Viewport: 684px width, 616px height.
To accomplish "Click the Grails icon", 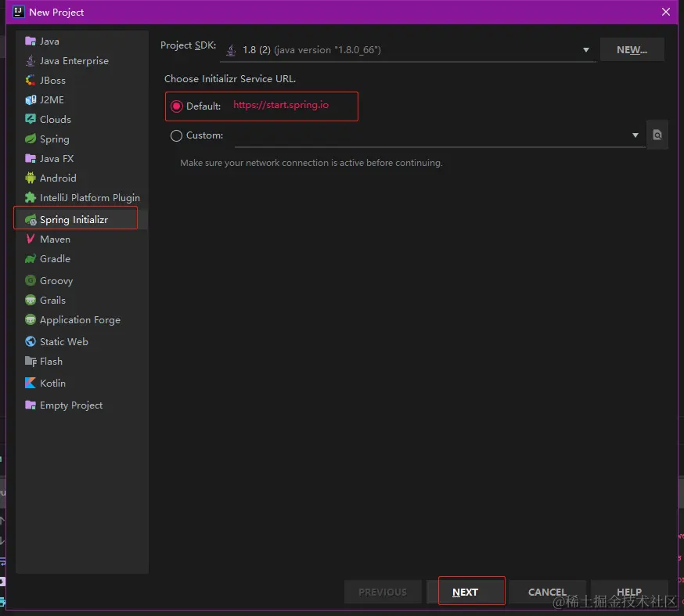I will click(x=30, y=300).
